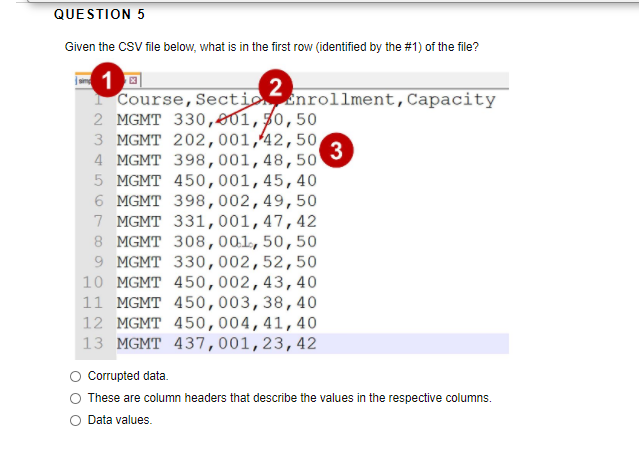Click line number 10 in the gutter
Viewport: 639px width, 451px height.
click(x=93, y=282)
